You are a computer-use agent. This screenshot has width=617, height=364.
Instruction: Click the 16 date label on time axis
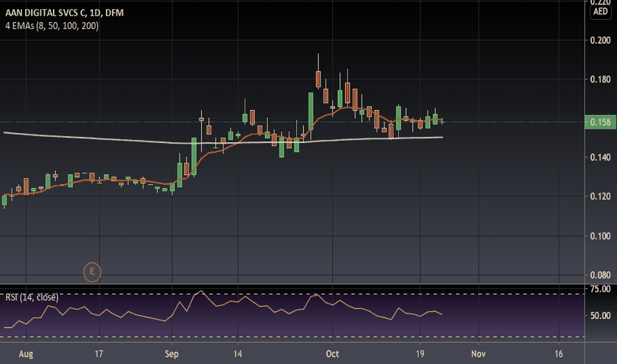pyautogui.click(x=559, y=354)
